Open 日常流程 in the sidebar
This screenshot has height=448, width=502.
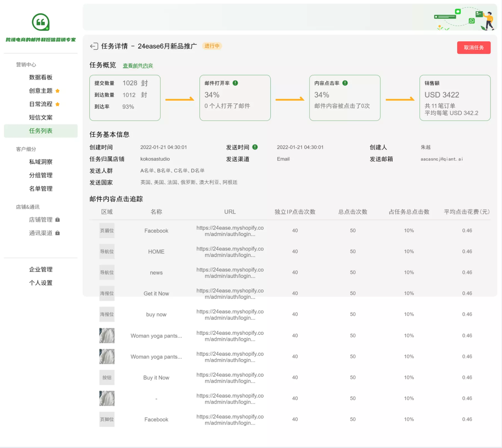41,104
